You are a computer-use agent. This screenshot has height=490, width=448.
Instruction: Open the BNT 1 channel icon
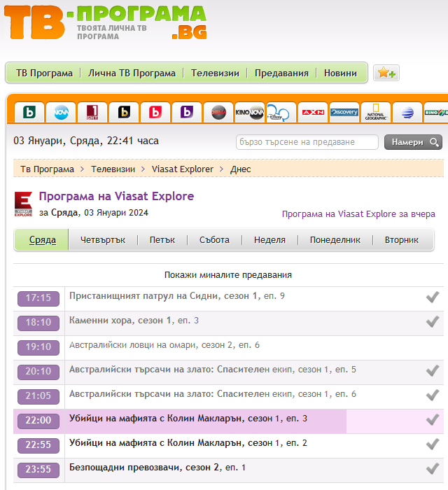92,112
